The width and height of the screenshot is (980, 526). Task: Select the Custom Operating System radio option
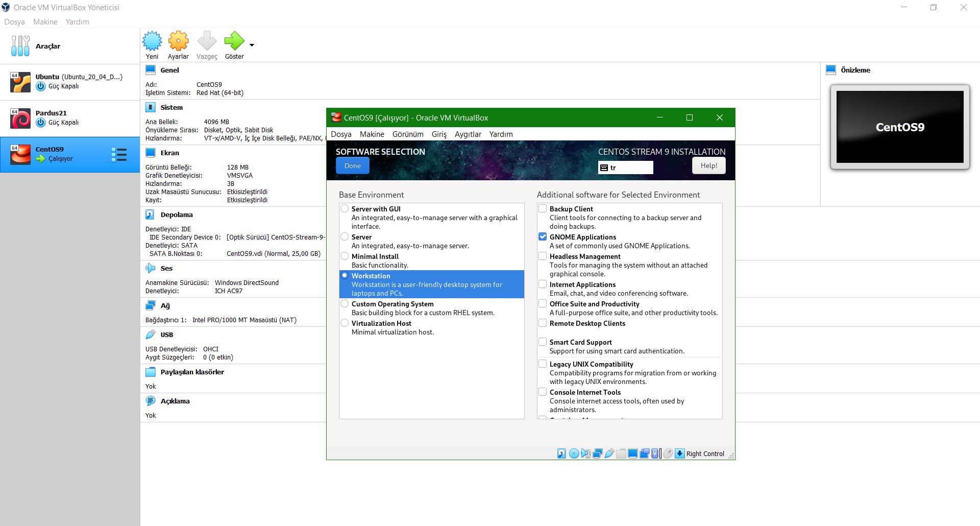pyautogui.click(x=345, y=303)
